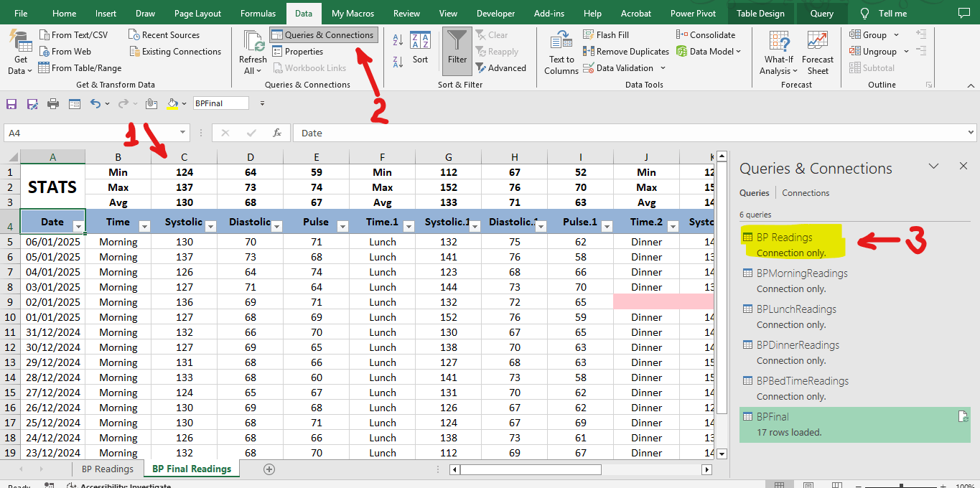The width and height of the screenshot is (980, 488).
Task: Toggle the Queries & Connections ribbon button
Action: (323, 34)
